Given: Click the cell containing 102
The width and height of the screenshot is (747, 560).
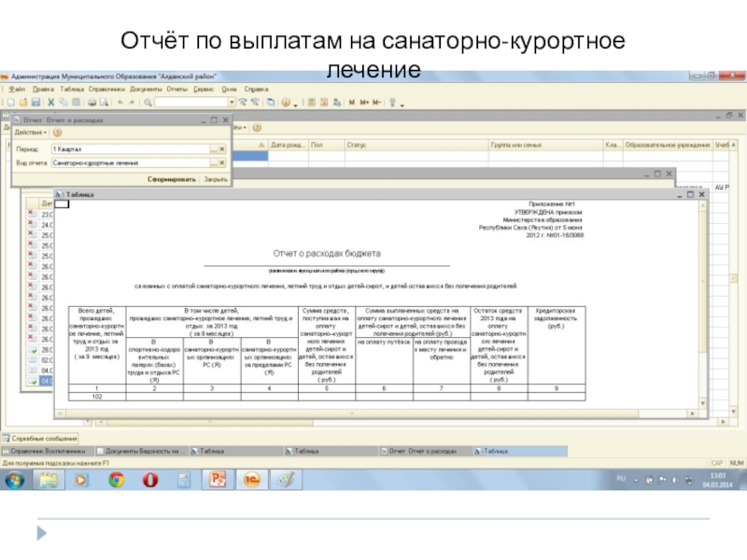Looking at the screenshot, I should (x=97, y=397).
